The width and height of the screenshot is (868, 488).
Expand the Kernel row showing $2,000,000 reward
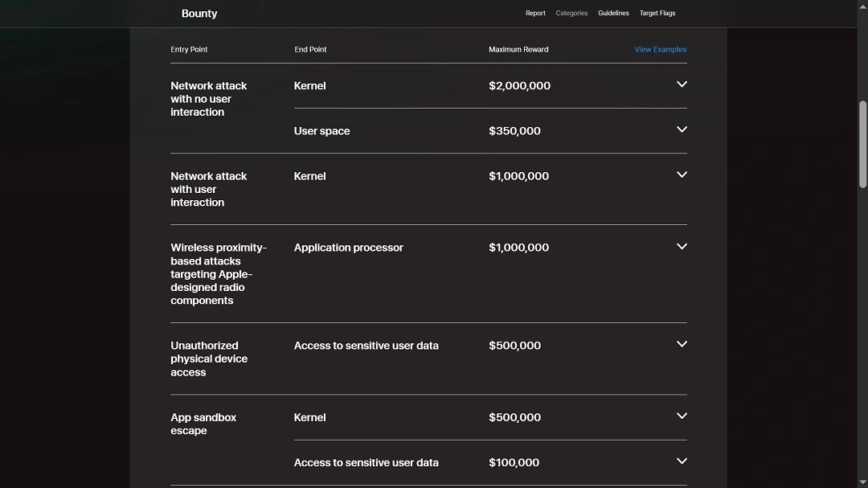tap(682, 84)
